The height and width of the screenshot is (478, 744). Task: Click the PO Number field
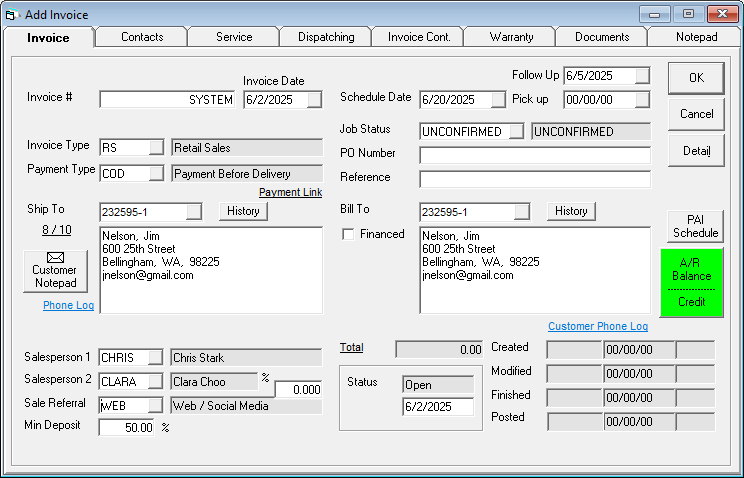[x=535, y=155]
